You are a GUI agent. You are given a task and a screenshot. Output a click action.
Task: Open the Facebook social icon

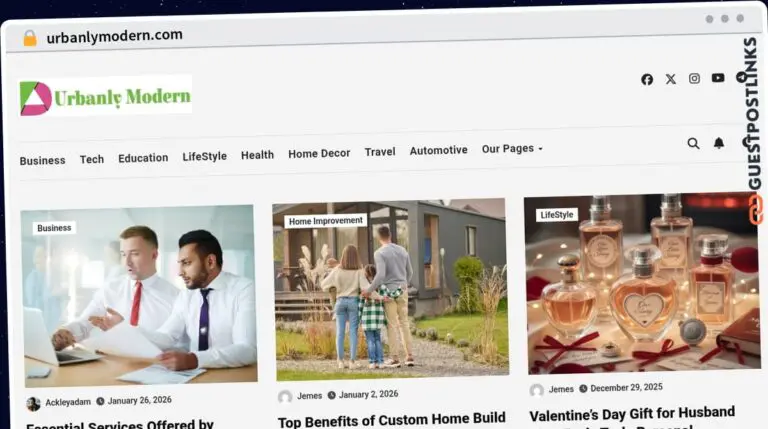click(x=647, y=79)
